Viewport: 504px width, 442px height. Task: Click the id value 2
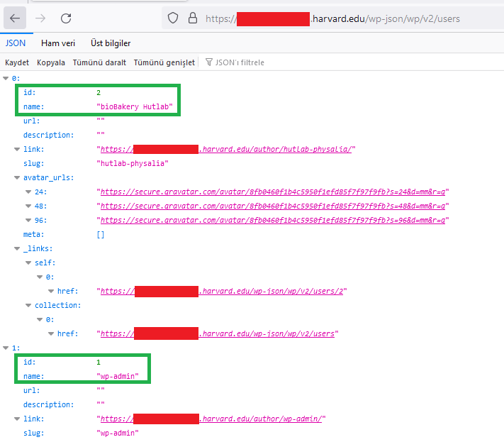click(99, 93)
